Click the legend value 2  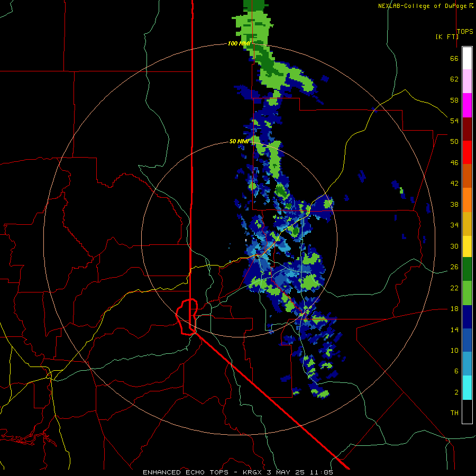pyautogui.click(x=456, y=392)
